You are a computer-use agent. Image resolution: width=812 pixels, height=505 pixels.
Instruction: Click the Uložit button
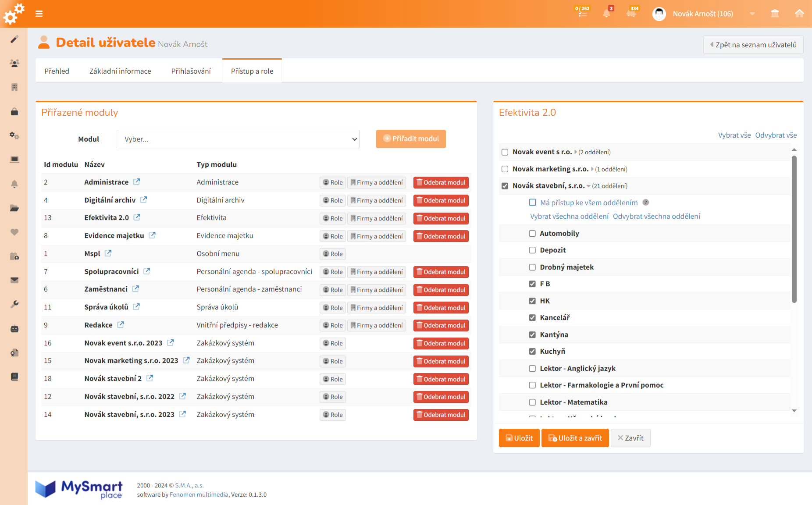(520, 438)
